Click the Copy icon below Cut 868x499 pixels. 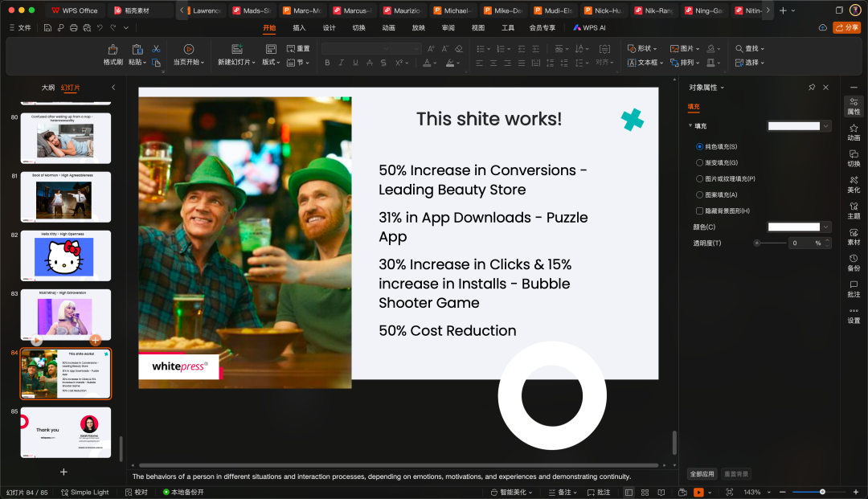tap(156, 63)
